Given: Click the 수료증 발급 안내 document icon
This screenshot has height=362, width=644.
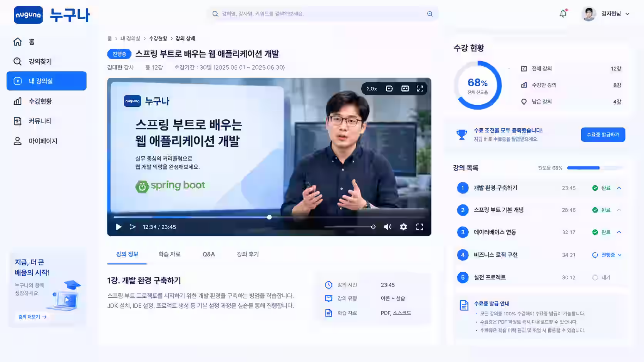Looking at the screenshot, I should (x=464, y=305).
